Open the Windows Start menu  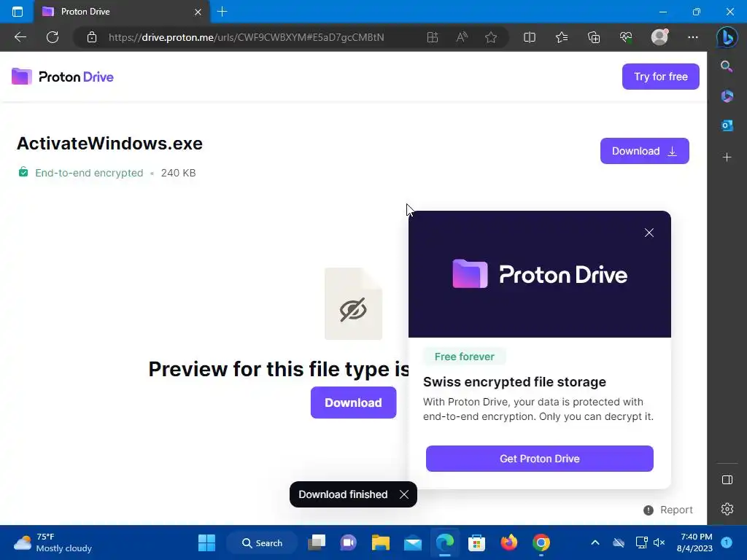coord(206,542)
